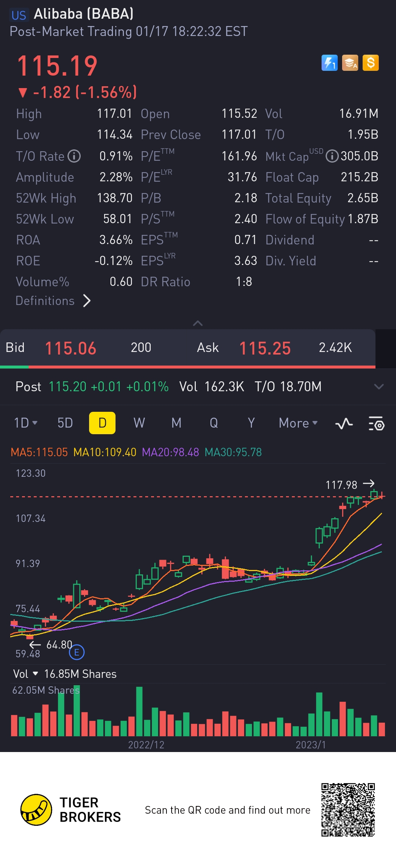Tap the 16.85M Shares volume label
Image resolution: width=396 pixels, height=868 pixels.
pyautogui.click(x=80, y=674)
